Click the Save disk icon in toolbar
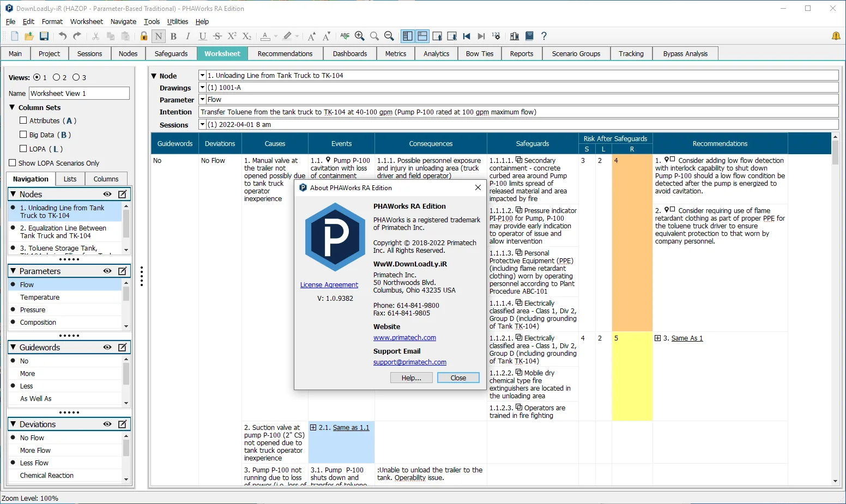The width and height of the screenshot is (846, 504). pyautogui.click(x=44, y=37)
